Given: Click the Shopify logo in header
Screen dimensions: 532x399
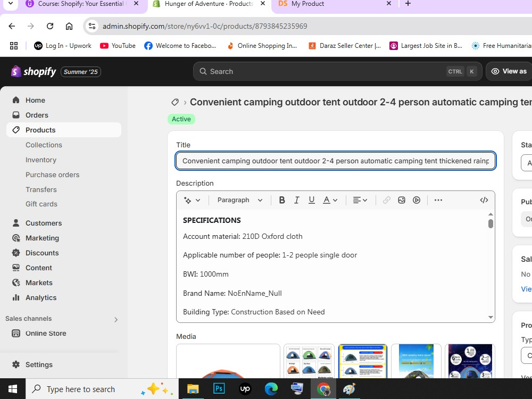Looking at the screenshot, I should click(x=33, y=72).
